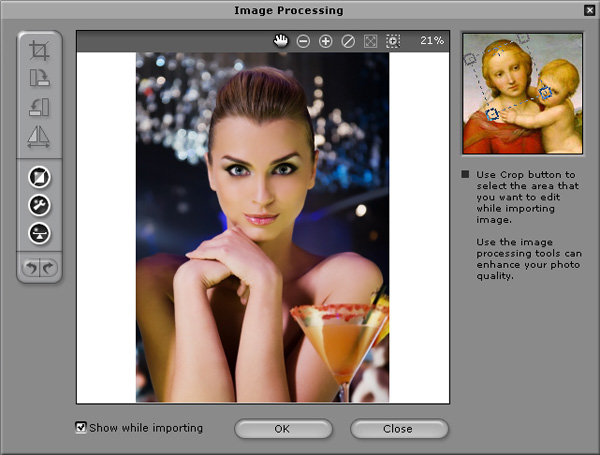Click the 21% zoom percentage readout
The height and width of the screenshot is (455, 600).
point(431,41)
